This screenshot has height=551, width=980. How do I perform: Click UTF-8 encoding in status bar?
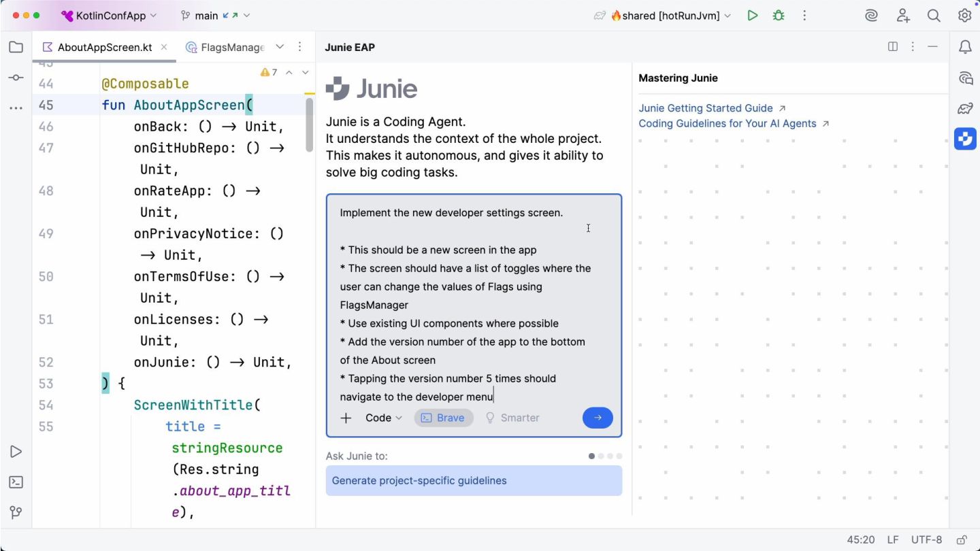[927, 539]
